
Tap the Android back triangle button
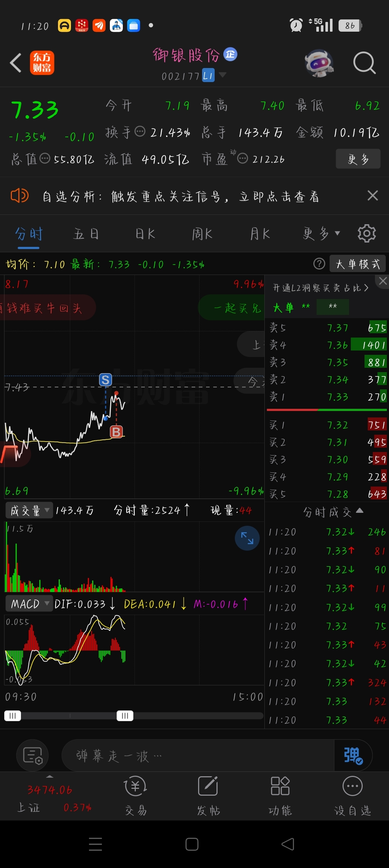tap(288, 844)
